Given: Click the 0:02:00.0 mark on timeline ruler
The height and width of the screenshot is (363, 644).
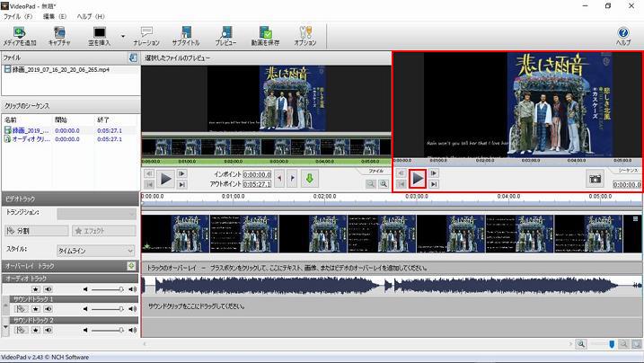Looking at the screenshot, I should (x=324, y=197).
